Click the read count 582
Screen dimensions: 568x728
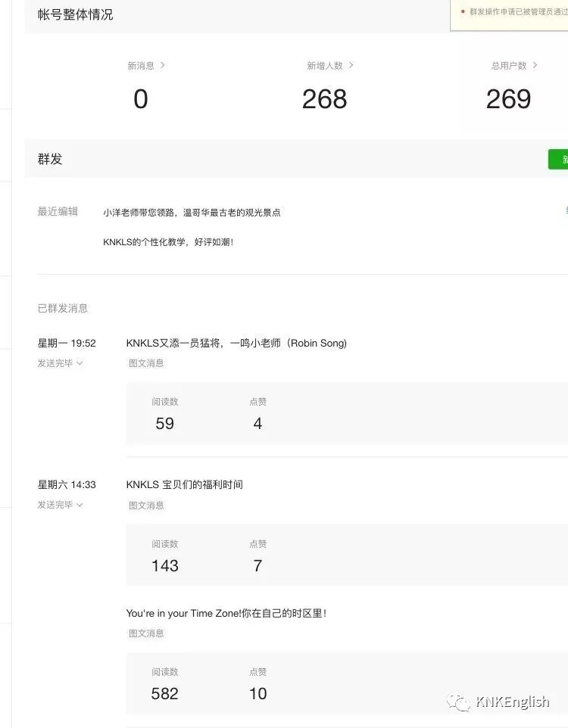click(164, 694)
